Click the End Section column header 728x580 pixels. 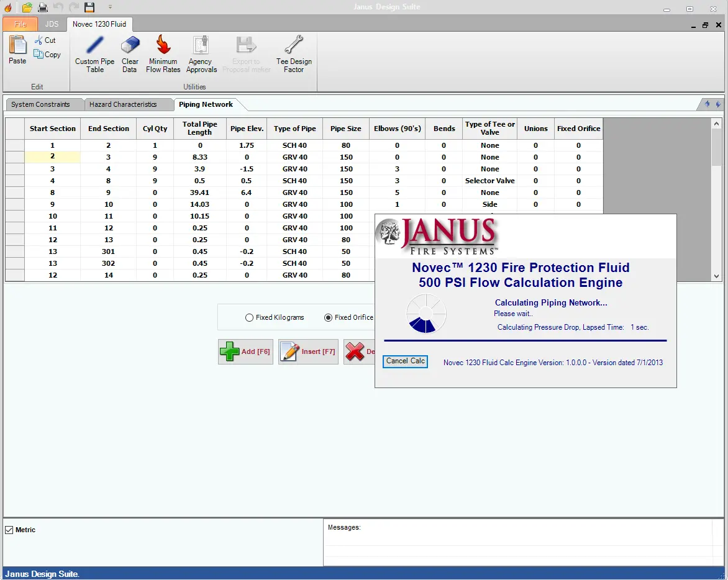pyautogui.click(x=109, y=129)
